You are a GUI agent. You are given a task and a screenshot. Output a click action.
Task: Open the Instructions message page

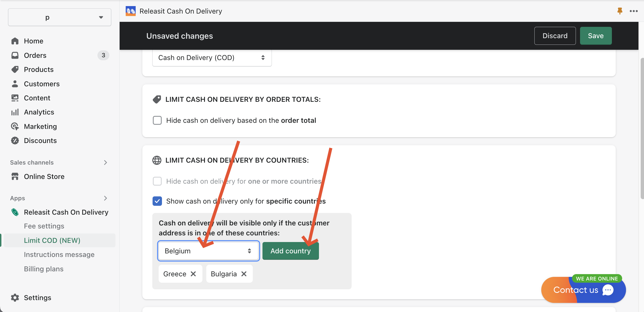[x=59, y=254]
